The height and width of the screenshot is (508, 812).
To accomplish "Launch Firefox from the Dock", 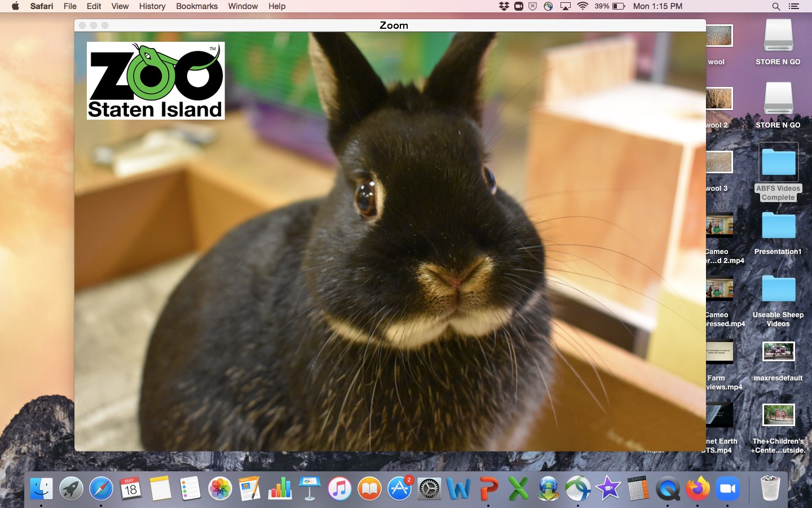I will click(698, 488).
